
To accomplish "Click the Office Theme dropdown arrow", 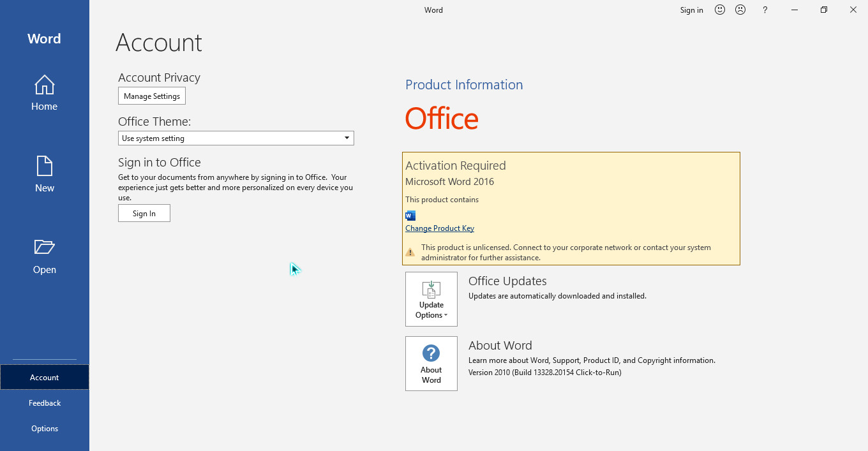I will click(347, 138).
